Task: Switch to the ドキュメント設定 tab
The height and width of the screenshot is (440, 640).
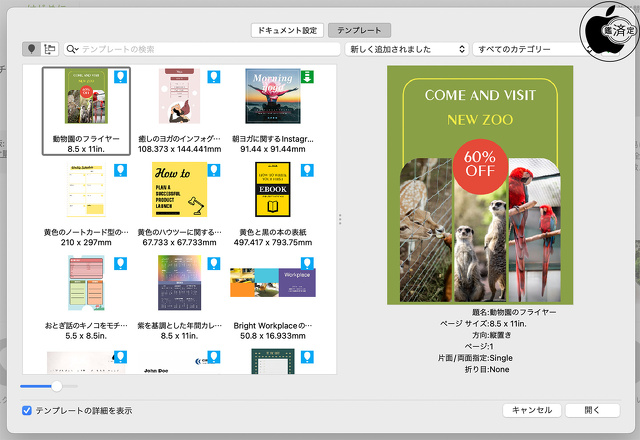Action: pyautogui.click(x=286, y=30)
